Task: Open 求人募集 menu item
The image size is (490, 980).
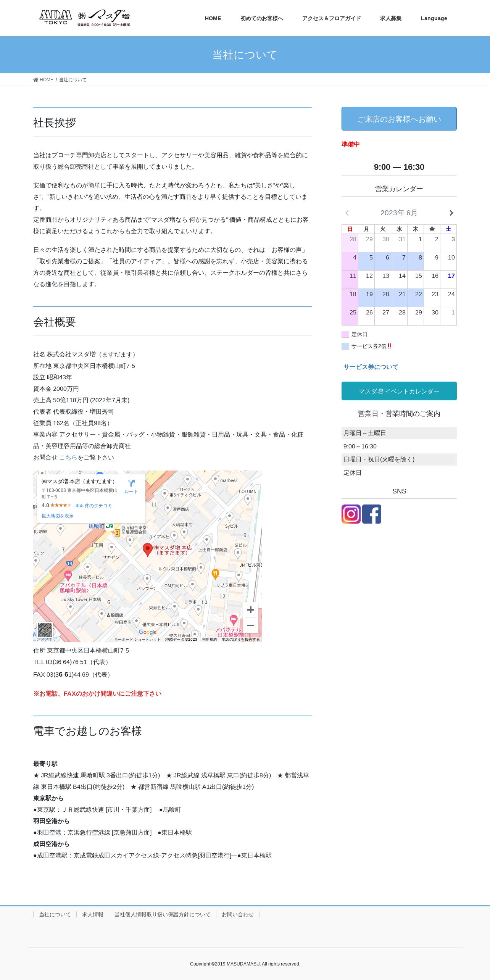Action: click(391, 18)
